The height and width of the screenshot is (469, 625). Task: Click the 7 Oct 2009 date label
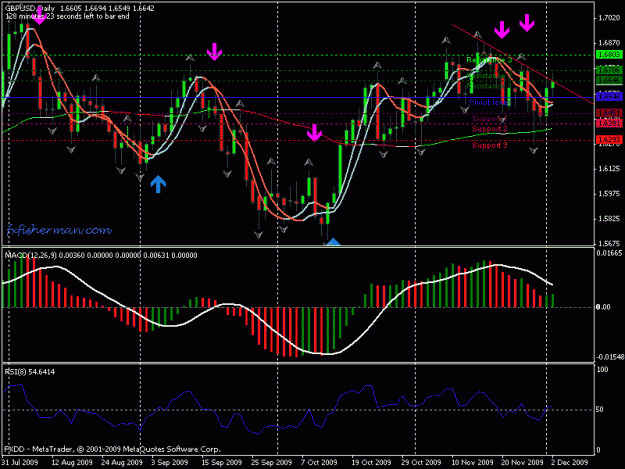pos(319,462)
